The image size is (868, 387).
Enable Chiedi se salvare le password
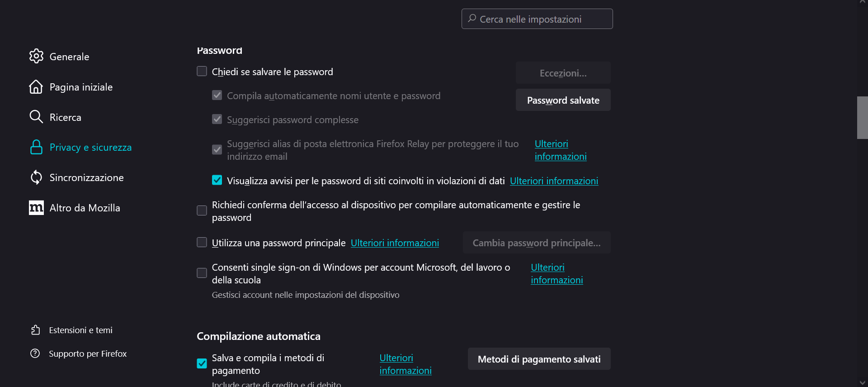pyautogui.click(x=202, y=72)
